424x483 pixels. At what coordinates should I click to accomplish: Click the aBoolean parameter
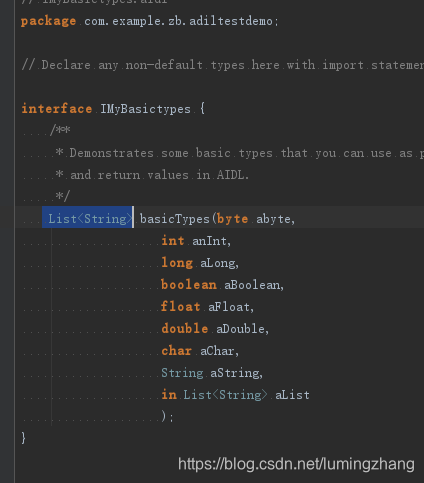252,285
